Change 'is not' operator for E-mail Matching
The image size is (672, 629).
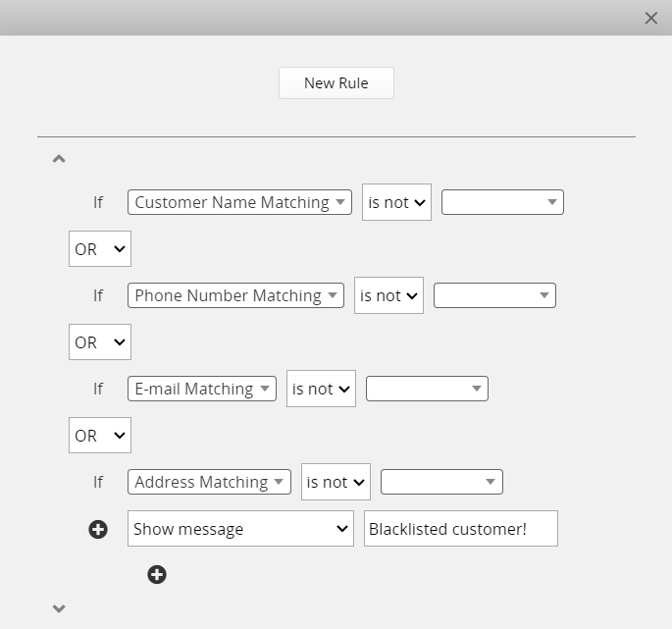pos(321,389)
